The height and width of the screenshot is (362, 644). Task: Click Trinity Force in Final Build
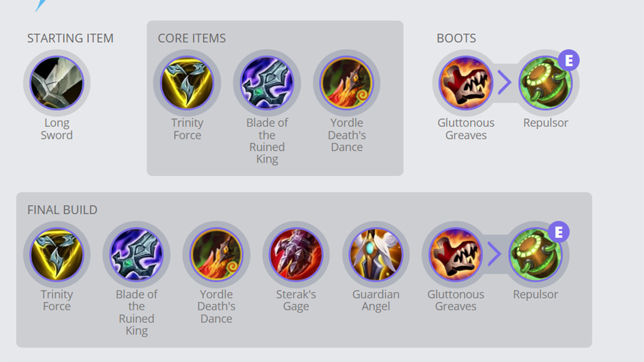click(x=56, y=255)
